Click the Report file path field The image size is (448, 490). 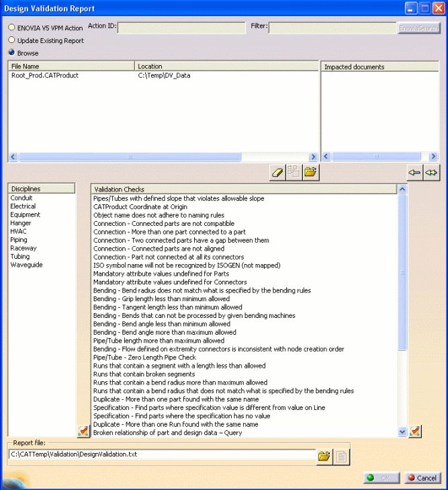(161, 455)
